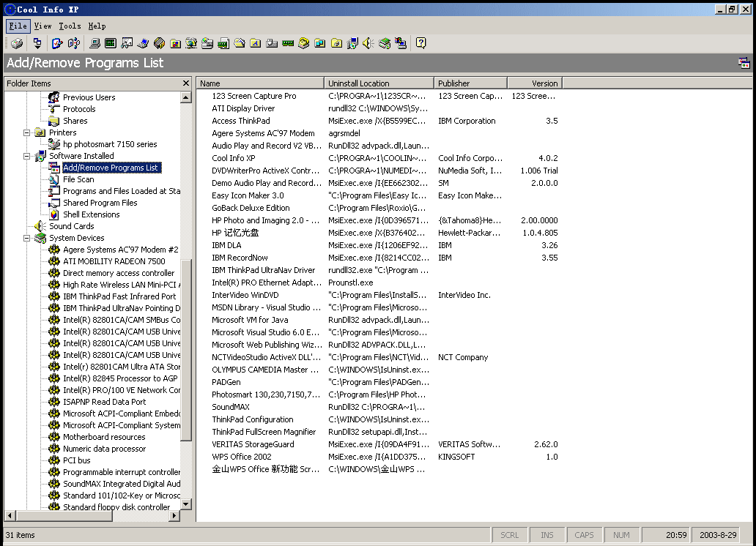Click the '31 items' status bar text

coord(21,535)
